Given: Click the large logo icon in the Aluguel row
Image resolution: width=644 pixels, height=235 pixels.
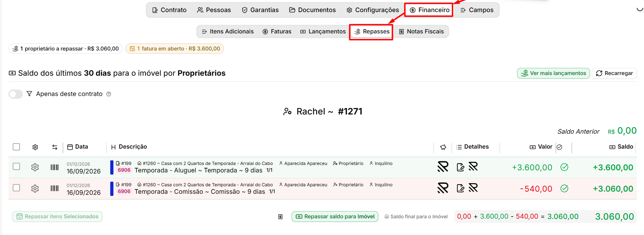Looking at the screenshot, I should (x=443, y=167).
